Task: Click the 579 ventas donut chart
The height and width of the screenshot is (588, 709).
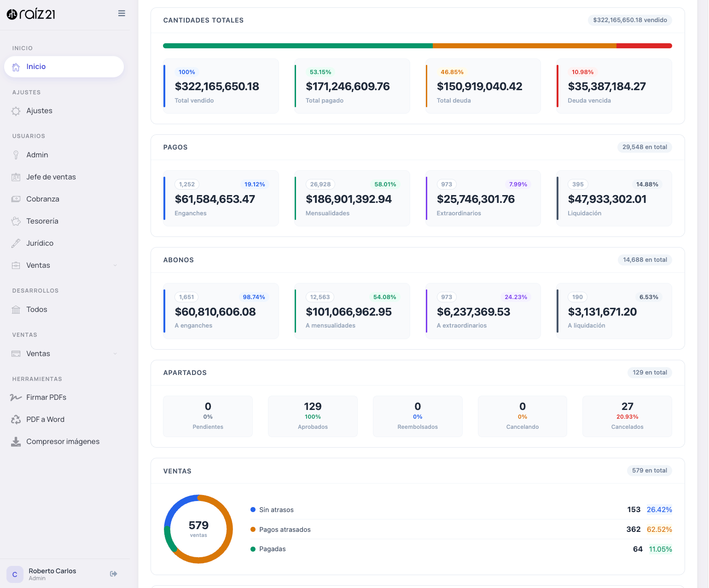Action: 198,529
